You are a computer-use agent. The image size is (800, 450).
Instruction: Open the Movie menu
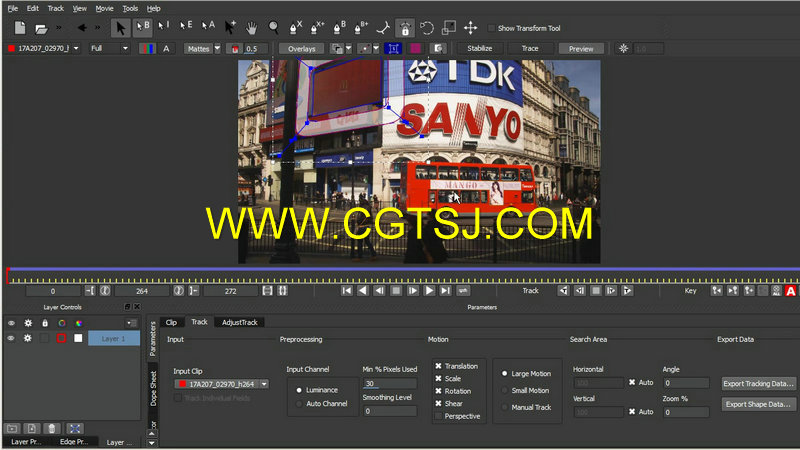(x=105, y=8)
